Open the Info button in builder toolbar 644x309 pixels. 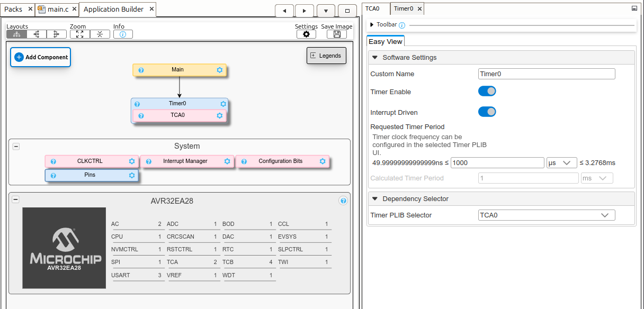pyautogui.click(x=123, y=34)
